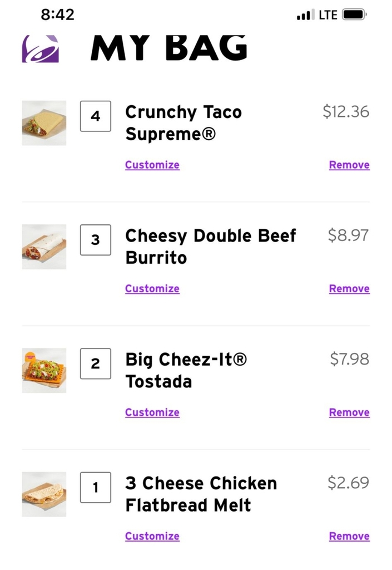Remove Cheesy Double Beef Burrito from bag
Viewport: 392px width, 570px height.
(349, 288)
